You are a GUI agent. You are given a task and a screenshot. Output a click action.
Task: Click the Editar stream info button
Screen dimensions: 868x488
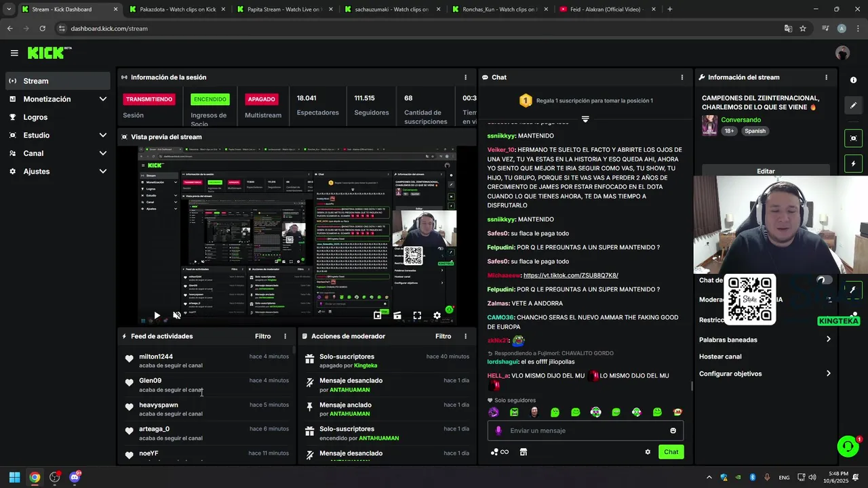(766, 171)
